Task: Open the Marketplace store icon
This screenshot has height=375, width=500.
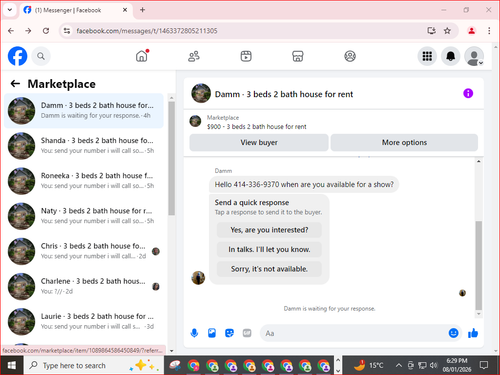Action: coord(298,56)
